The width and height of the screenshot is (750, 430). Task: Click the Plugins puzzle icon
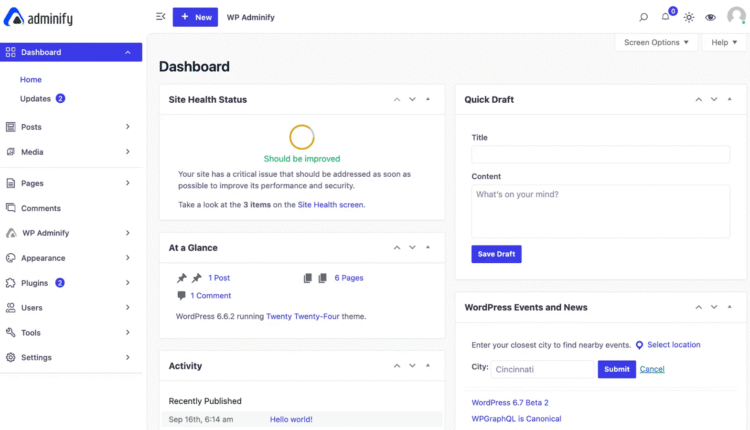(x=11, y=283)
